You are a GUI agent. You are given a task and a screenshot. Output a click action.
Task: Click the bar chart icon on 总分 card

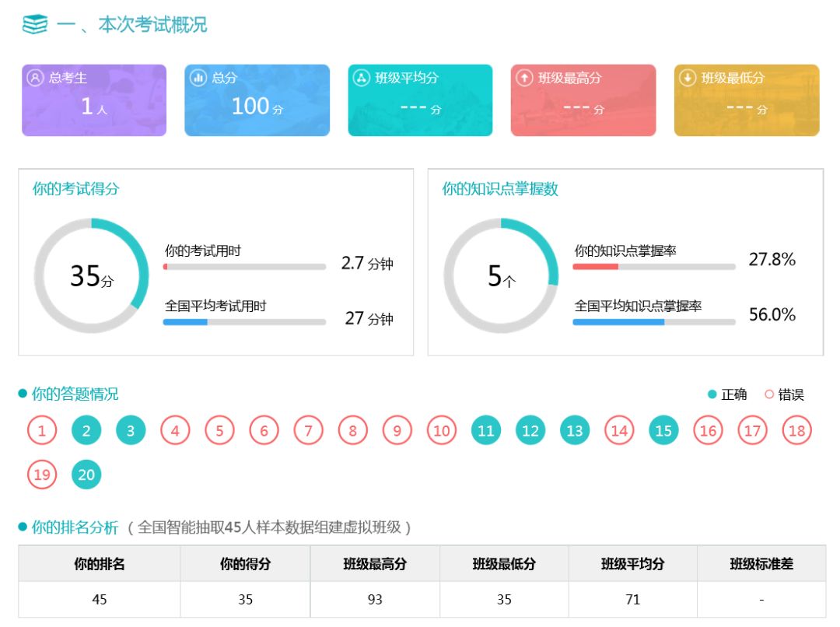(x=198, y=78)
